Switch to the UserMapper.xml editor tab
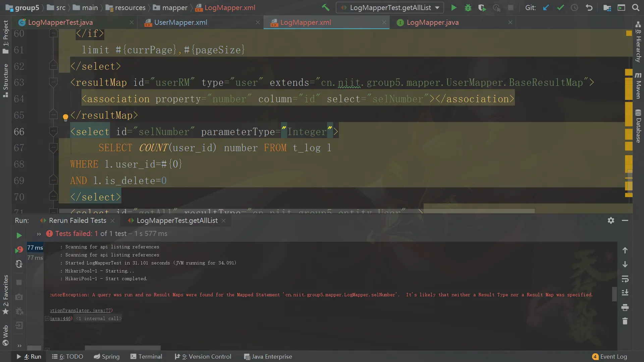644x362 pixels. (x=180, y=22)
